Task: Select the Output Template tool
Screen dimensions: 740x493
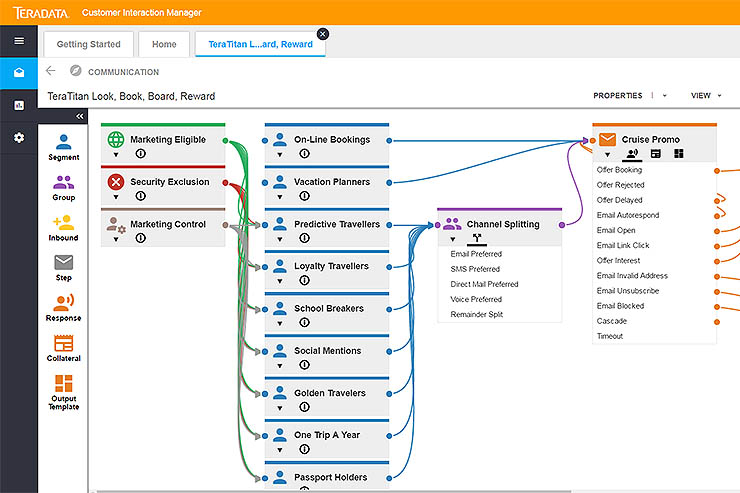Action: (64, 391)
